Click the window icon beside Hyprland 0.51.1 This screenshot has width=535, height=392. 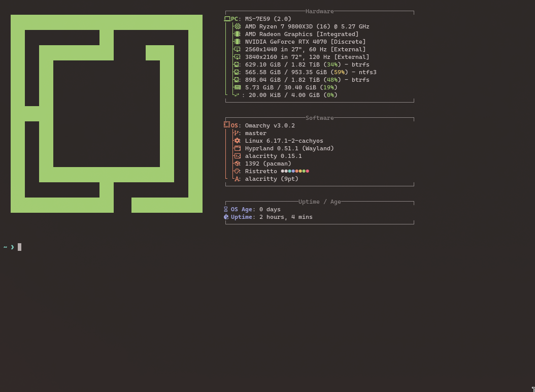click(238, 148)
